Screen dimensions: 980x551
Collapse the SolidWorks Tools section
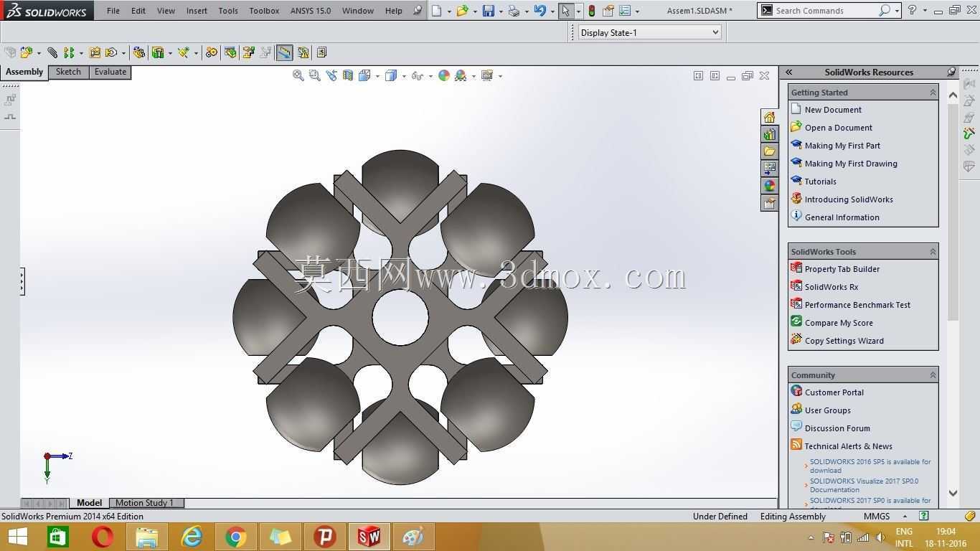pos(933,252)
